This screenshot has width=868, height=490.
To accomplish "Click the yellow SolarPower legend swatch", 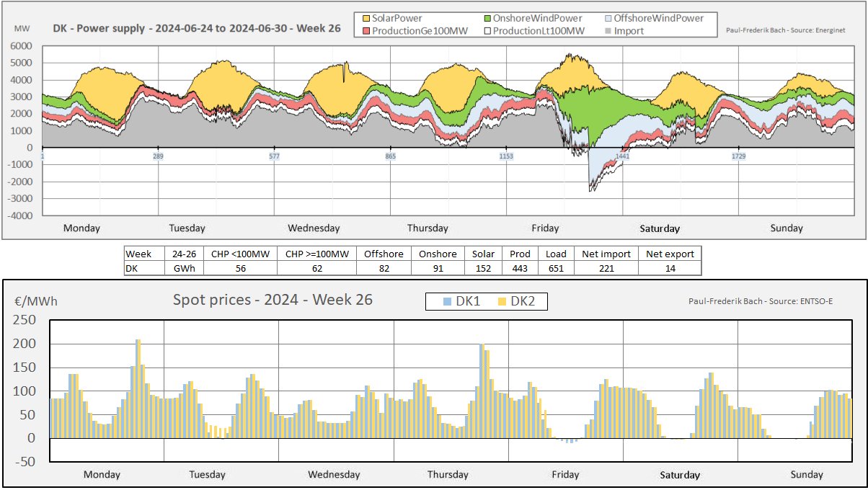I will click(366, 18).
